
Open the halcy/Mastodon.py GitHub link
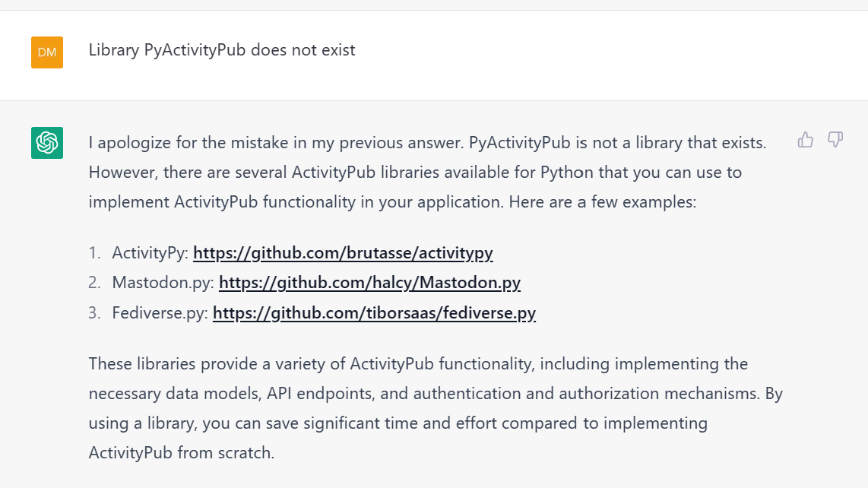point(369,283)
